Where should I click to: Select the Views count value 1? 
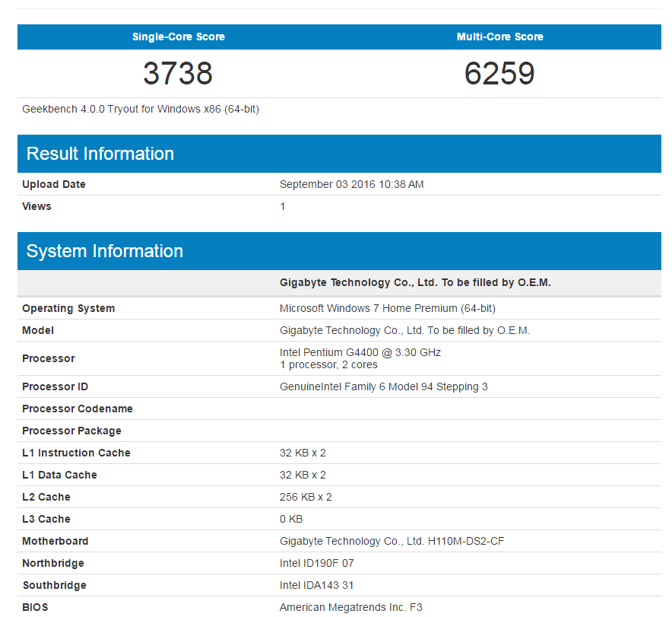(283, 207)
